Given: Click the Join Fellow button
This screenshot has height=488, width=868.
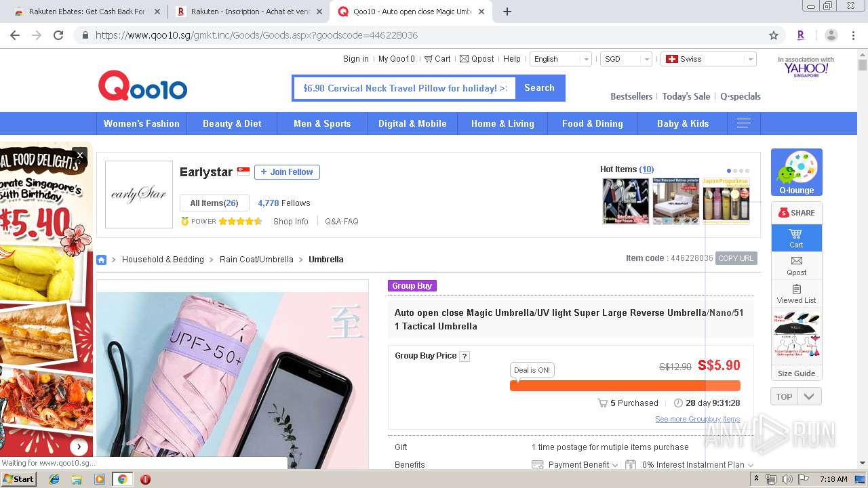Looking at the screenshot, I should pyautogui.click(x=287, y=172).
